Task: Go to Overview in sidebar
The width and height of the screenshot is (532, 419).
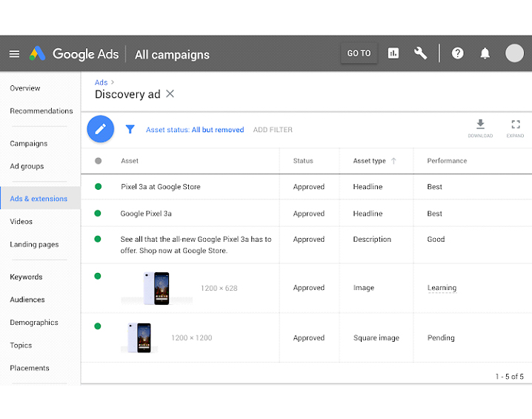Action: point(25,88)
